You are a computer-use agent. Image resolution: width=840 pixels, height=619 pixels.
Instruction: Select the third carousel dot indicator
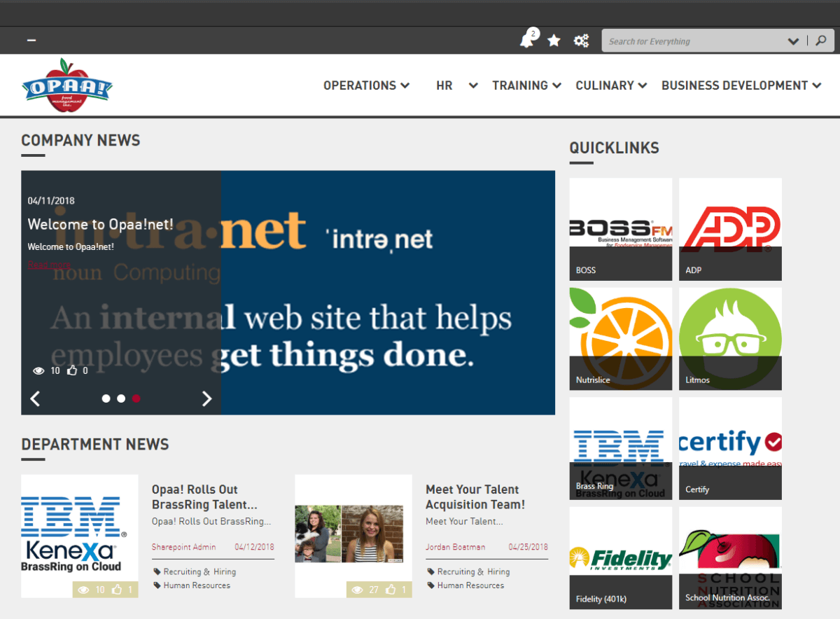tap(136, 398)
